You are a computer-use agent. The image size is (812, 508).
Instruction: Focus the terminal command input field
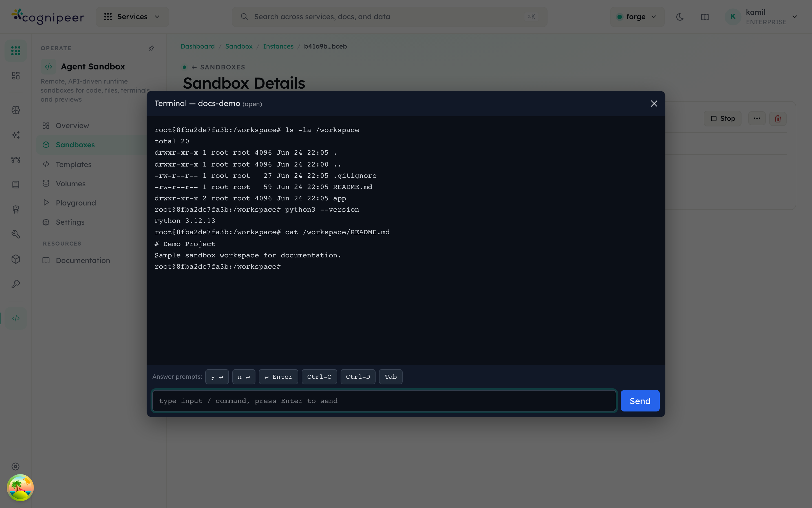pos(384,401)
